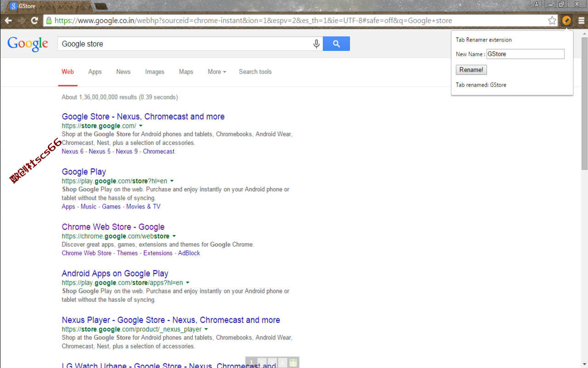Open Chrome Web Store sitelink
Image resolution: width=588 pixels, height=368 pixels.
(x=86, y=253)
